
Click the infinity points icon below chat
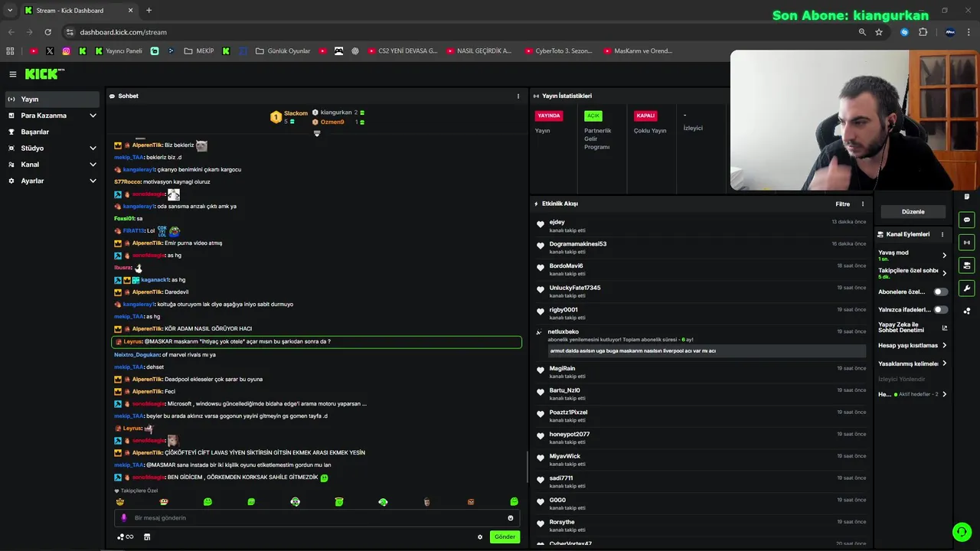pyautogui.click(x=126, y=537)
